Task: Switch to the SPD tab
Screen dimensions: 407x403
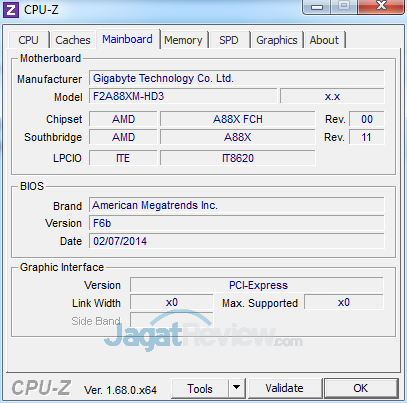Action: [229, 40]
